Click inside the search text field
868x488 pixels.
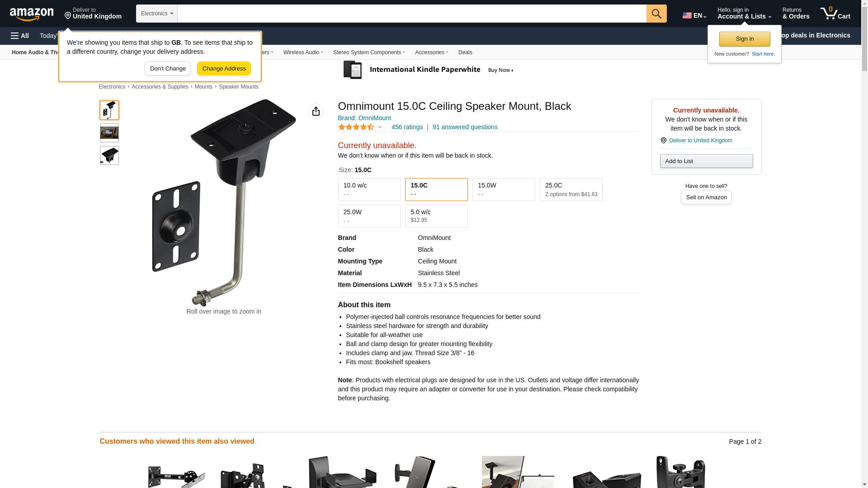click(x=412, y=14)
